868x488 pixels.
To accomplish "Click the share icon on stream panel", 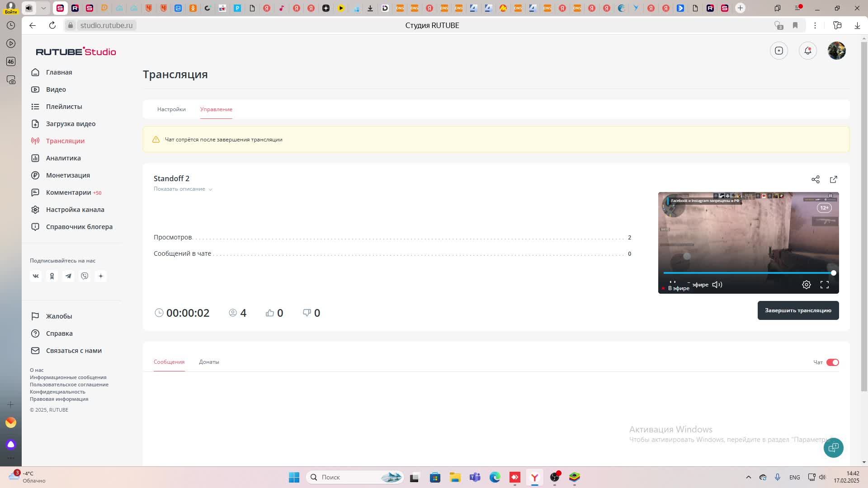I will point(816,179).
